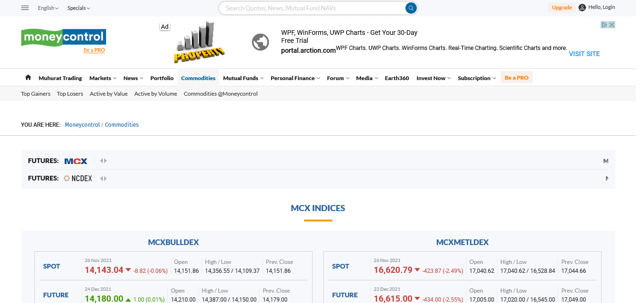
Task: Select the Commodities tab
Action: [x=198, y=78]
